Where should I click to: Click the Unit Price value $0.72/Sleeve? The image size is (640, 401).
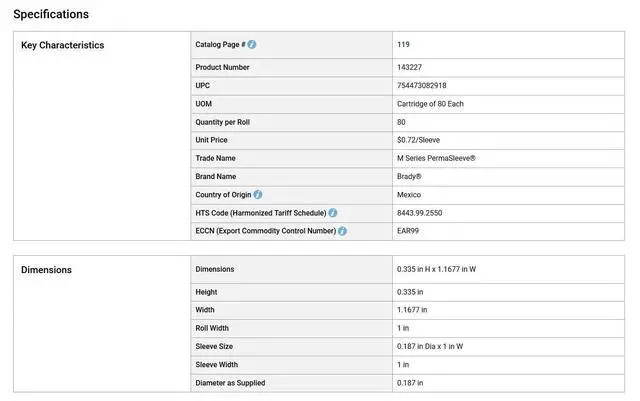[418, 140]
